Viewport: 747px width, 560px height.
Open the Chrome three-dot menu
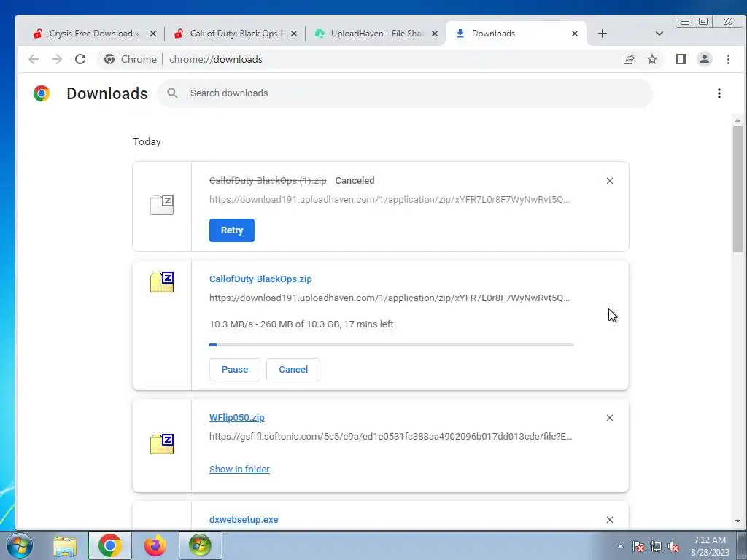[728, 59]
